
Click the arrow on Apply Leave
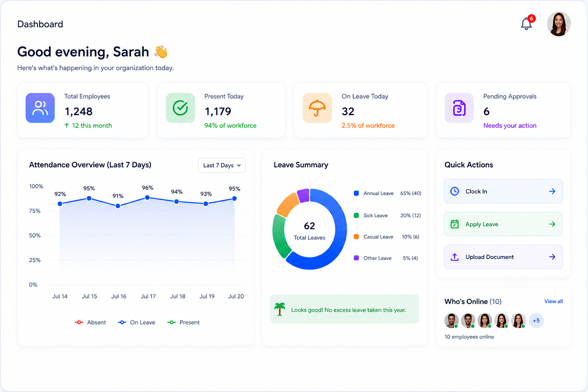(552, 224)
